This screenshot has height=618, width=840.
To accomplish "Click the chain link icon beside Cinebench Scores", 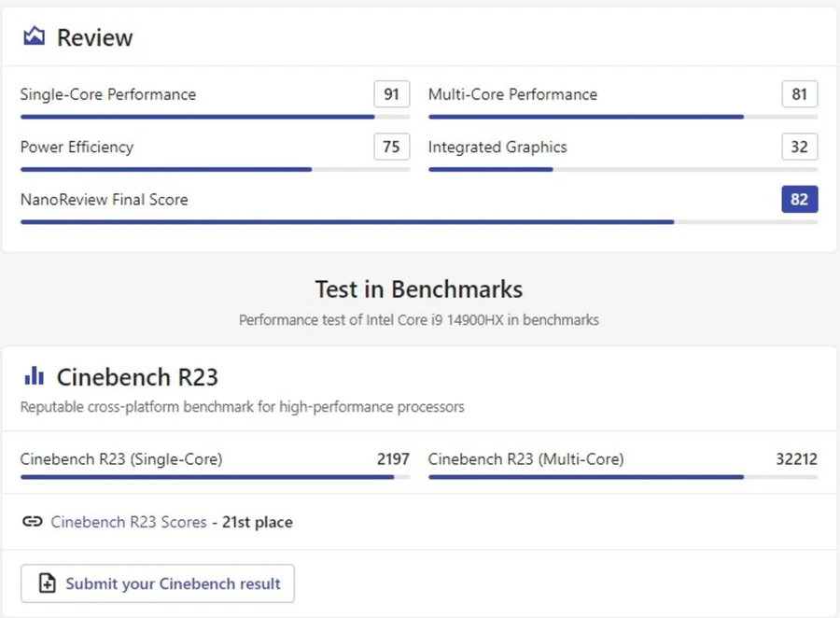I will coord(32,522).
